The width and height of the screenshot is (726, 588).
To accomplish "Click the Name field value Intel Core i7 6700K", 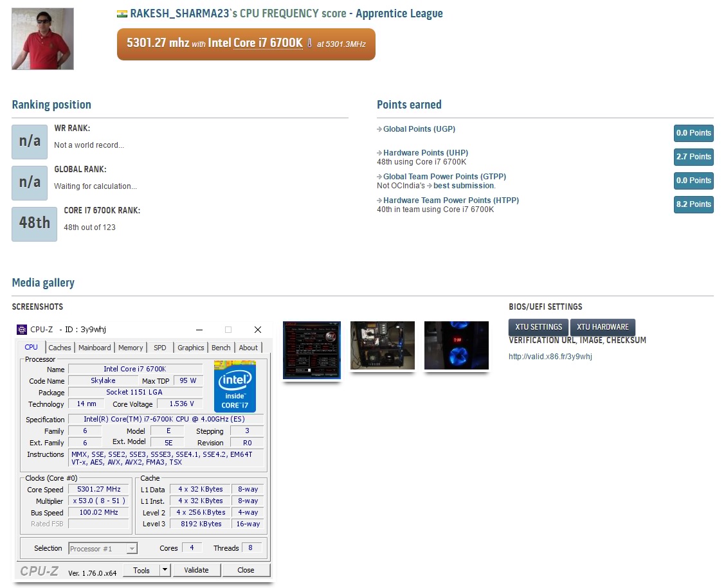I will coord(135,369).
